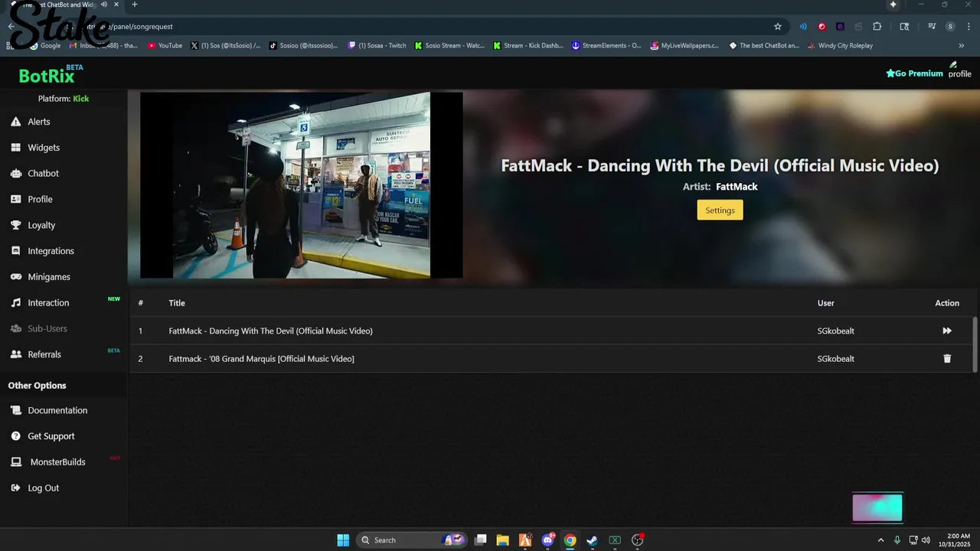Open the Sos (@ItsSosio) X bookmark
Viewport: 980px width, 551px height.
[x=225, y=46]
